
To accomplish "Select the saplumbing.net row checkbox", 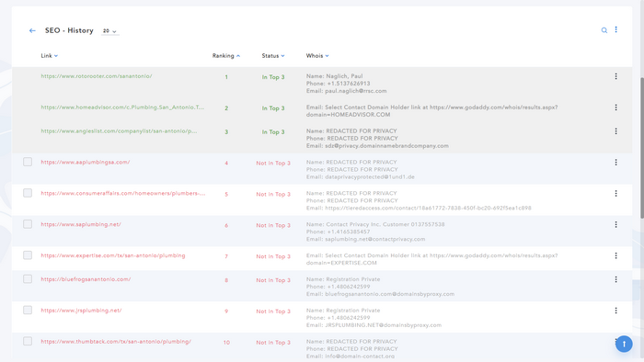I will 28,224.
